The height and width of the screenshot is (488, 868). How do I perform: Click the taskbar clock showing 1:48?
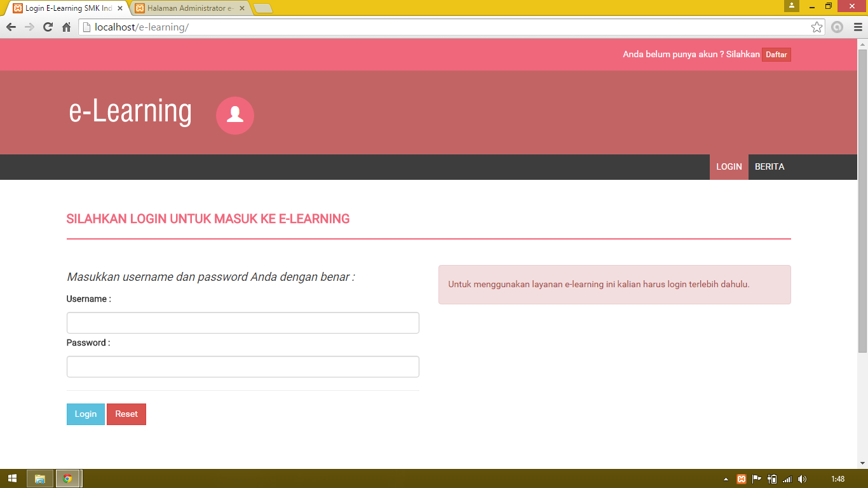(838, 479)
